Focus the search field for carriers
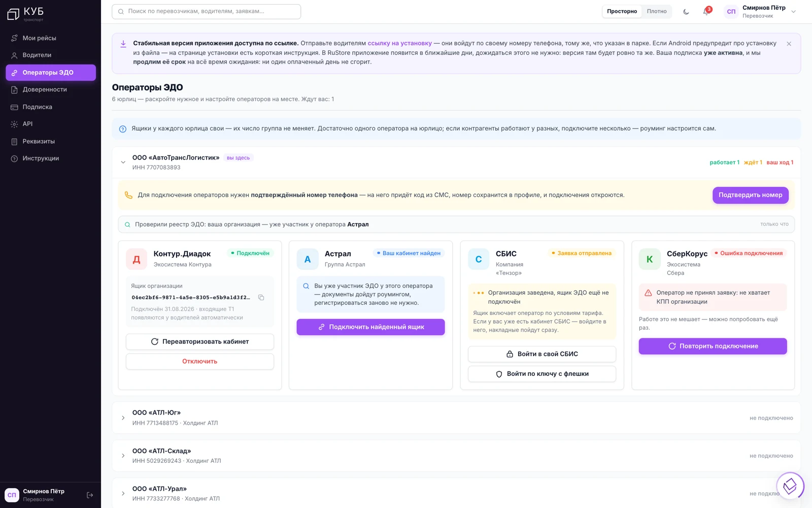 point(207,12)
